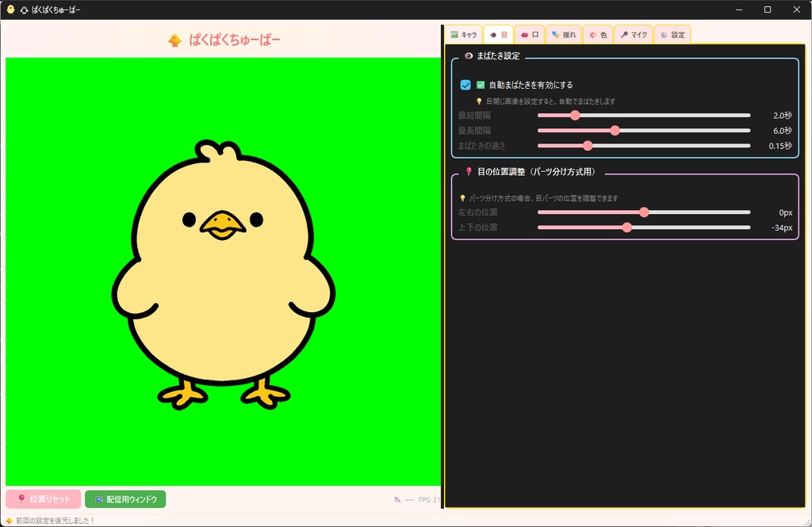Close the ぱくぱくちゅーばー window

(796, 10)
